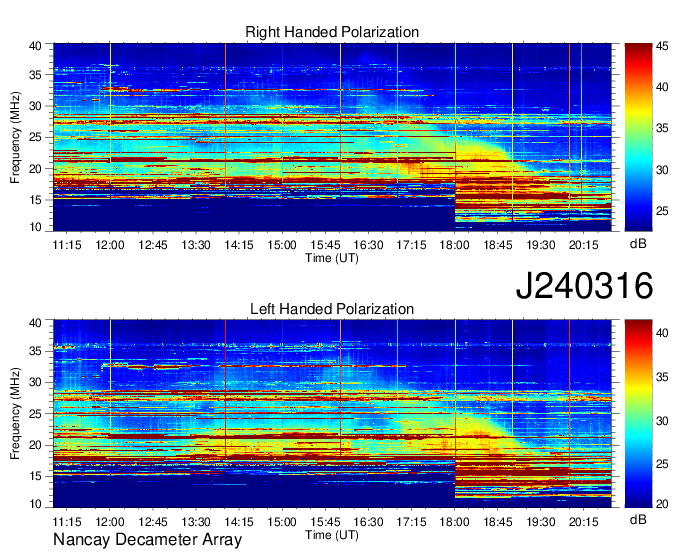Click the 35 value on Left Handed colorbar
The image size is (680, 552).
(x=662, y=377)
